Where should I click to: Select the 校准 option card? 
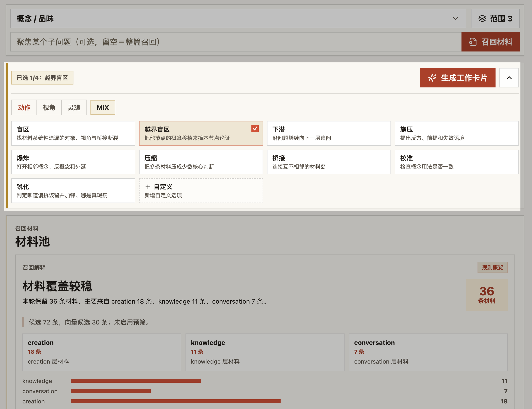click(x=457, y=162)
